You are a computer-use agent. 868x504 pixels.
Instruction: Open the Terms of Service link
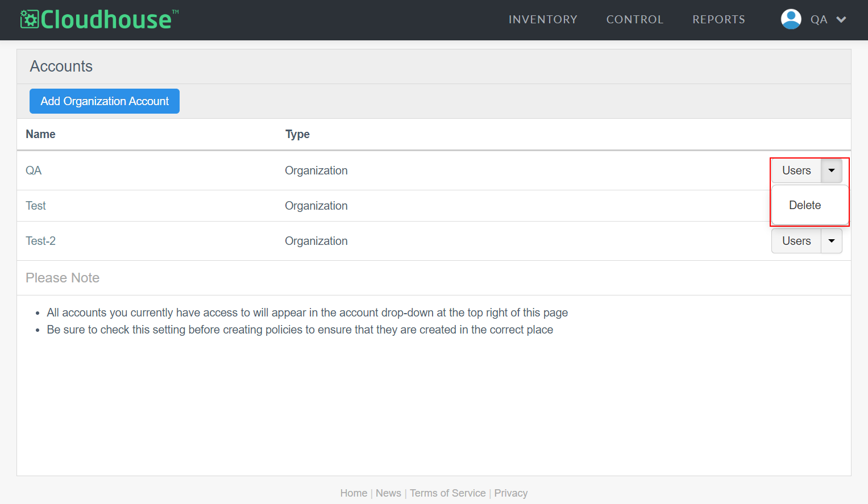(x=448, y=493)
